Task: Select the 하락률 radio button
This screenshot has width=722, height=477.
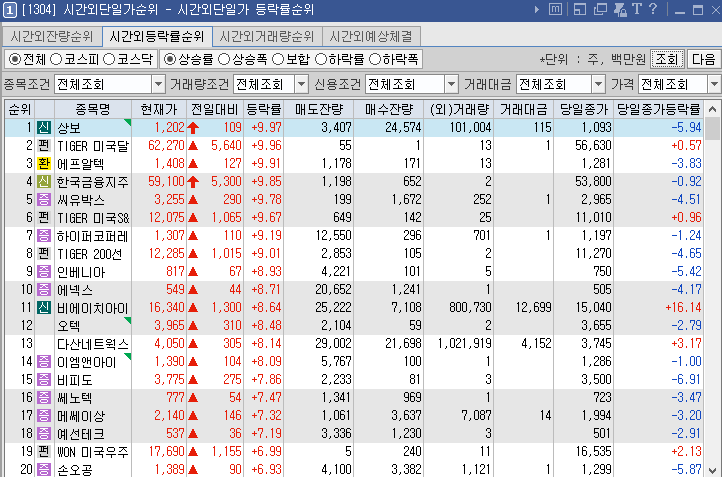Action: (x=321, y=59)
